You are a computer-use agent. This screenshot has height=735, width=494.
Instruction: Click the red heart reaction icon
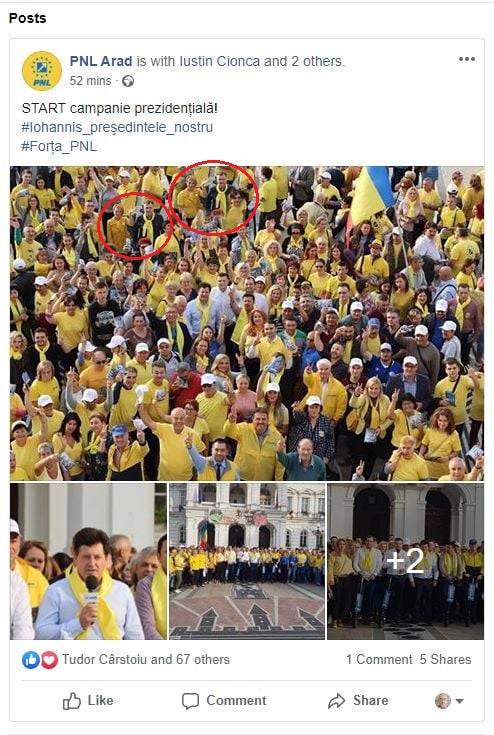coord(49,660)
